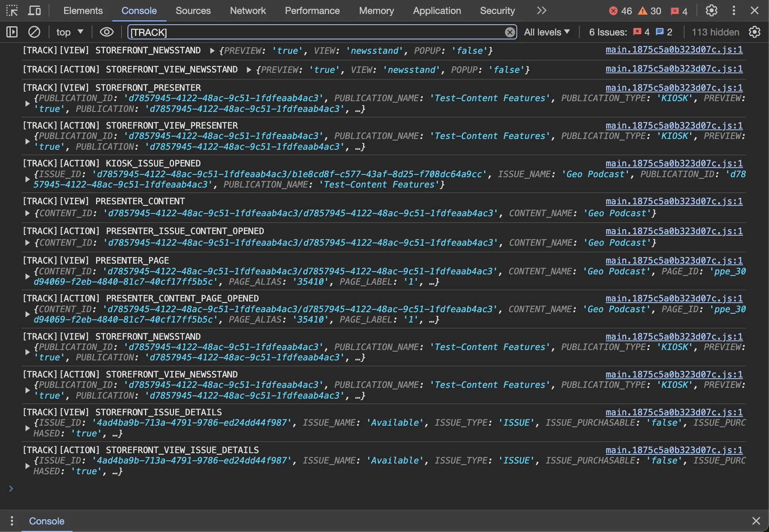Expand the PRESENTER_CONTENT_PAGE_OPENED object
The image size is (769, 532).
coord(27,314)
